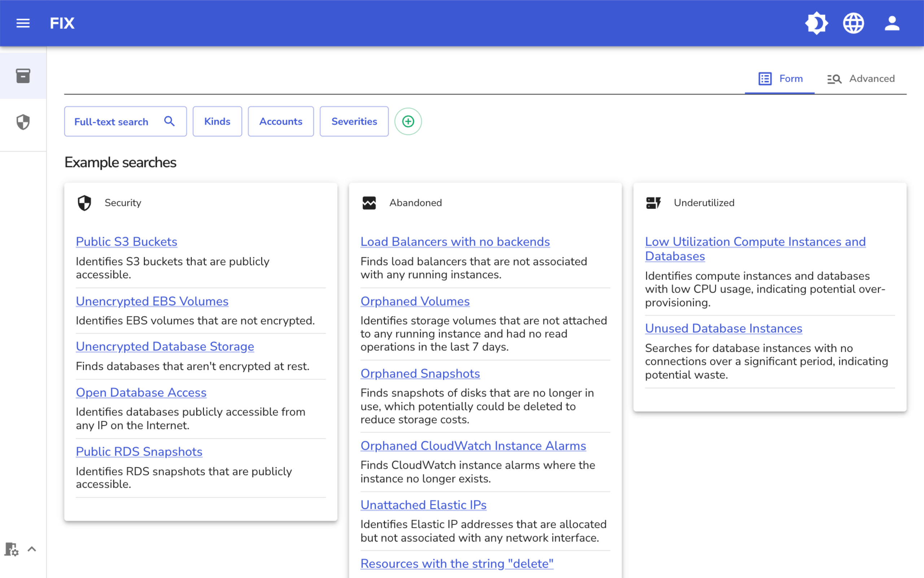This screenshot has height=578, width=924.
Task: Open the Accounts filter
Action: pyautogui.click(x=281, y=122)
